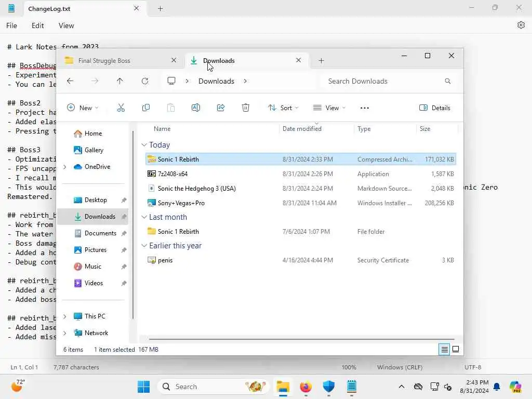532x399 pixels.
Task: Open the Windows Start menu
Action: point(143,387)
